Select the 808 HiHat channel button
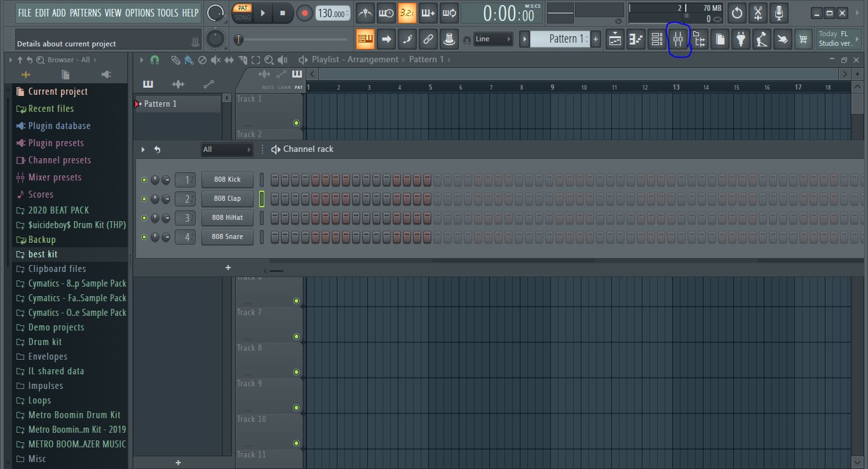The image size is (868, 469). (x=227, y=218)
